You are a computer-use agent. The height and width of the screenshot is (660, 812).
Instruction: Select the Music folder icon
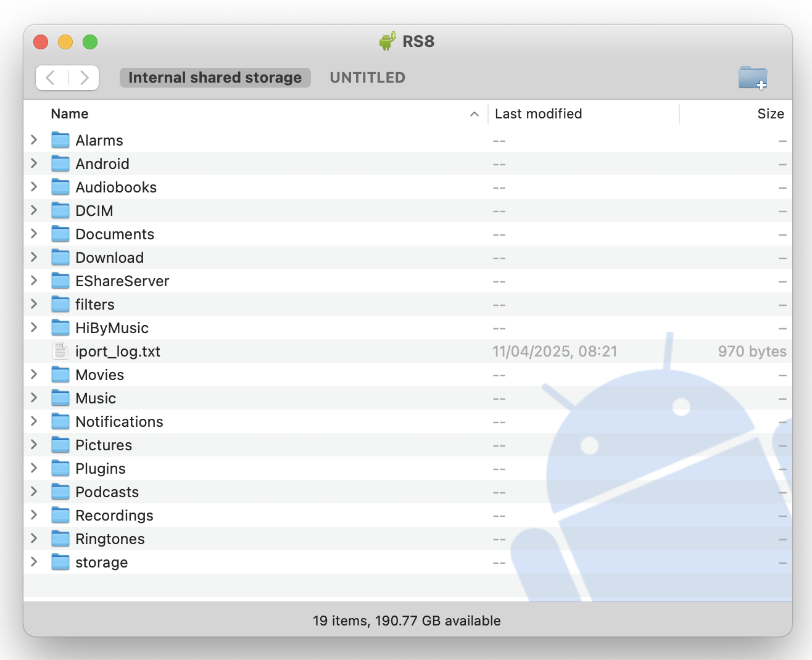(x=60, y=398)
